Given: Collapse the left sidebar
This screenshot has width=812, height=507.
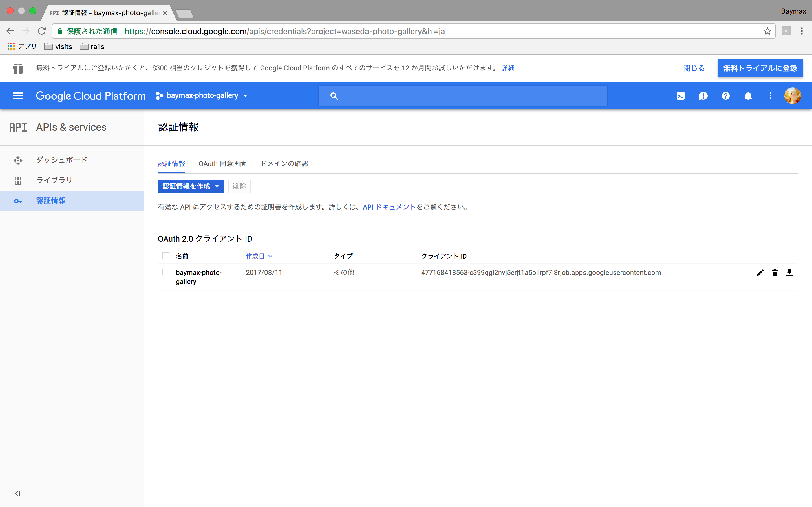Looking at the screenshot, I should click(18, 493).
